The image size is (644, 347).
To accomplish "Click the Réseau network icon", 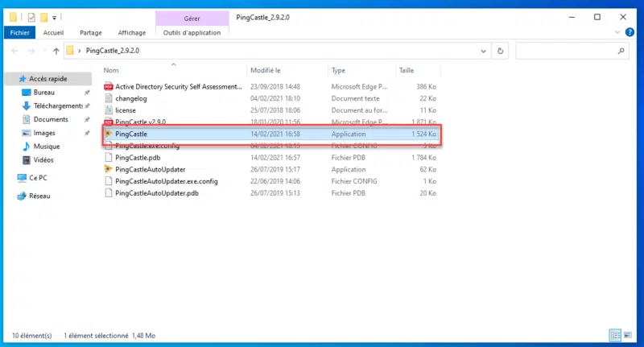I will (x=22, y=196).
